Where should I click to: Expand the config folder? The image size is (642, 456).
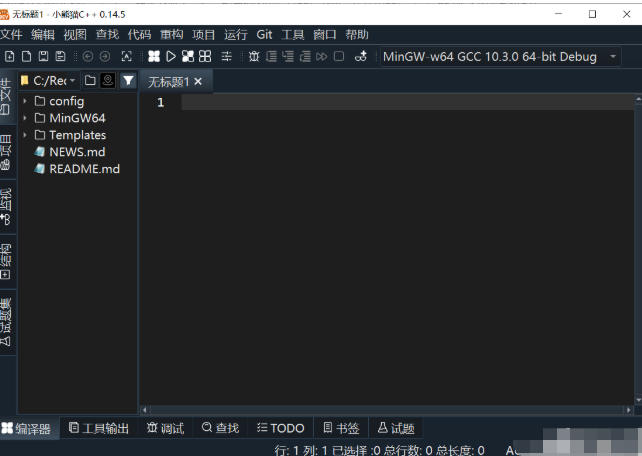[25, 101]
